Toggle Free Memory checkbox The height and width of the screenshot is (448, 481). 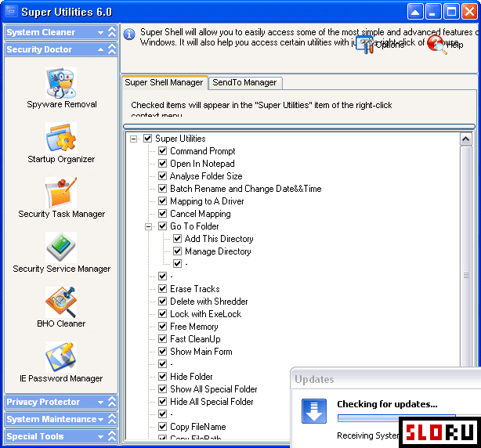(x=163, y=327)
